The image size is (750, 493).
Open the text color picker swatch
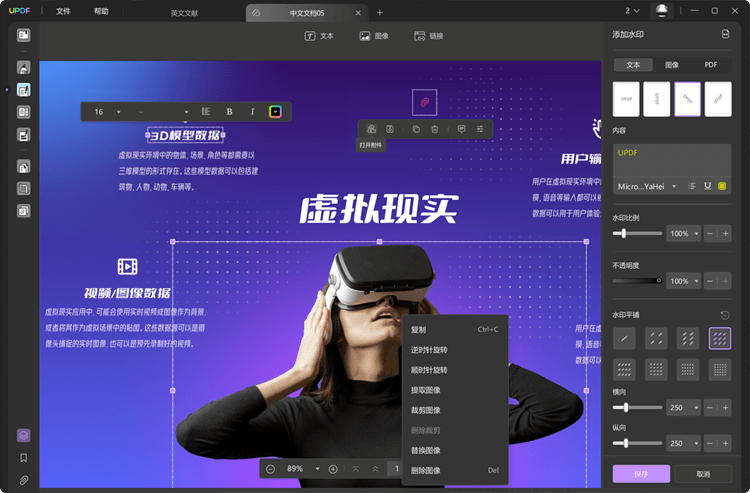(275, 112)
